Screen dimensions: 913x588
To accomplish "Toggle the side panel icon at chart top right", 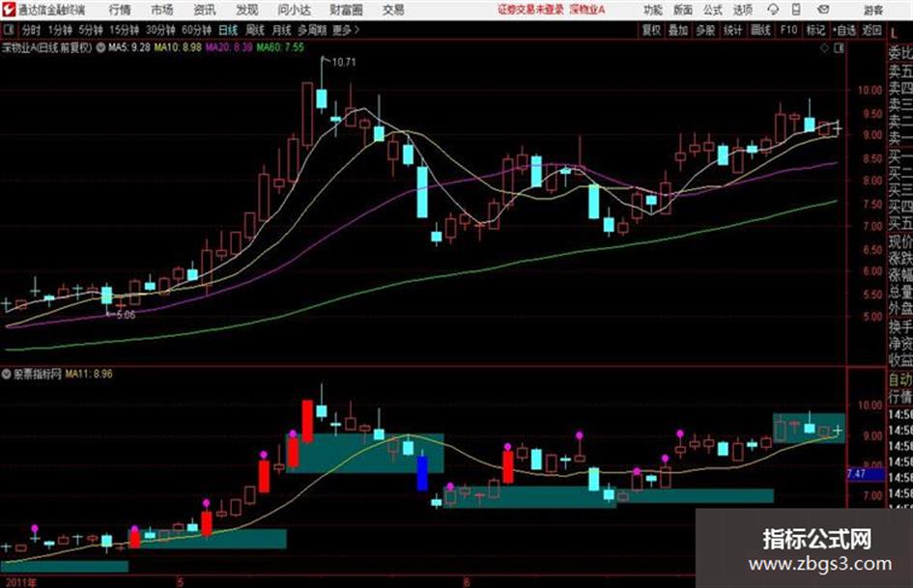I will coord(839,48).
